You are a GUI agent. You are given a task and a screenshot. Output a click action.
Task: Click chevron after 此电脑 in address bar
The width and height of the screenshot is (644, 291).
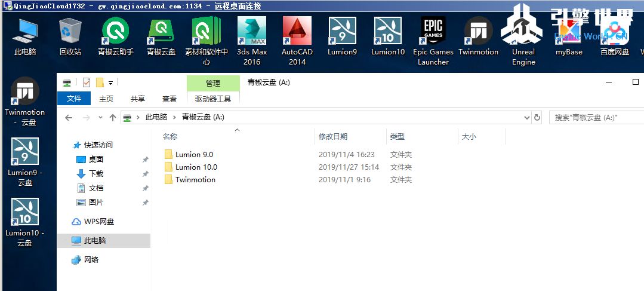coord(174,117)
